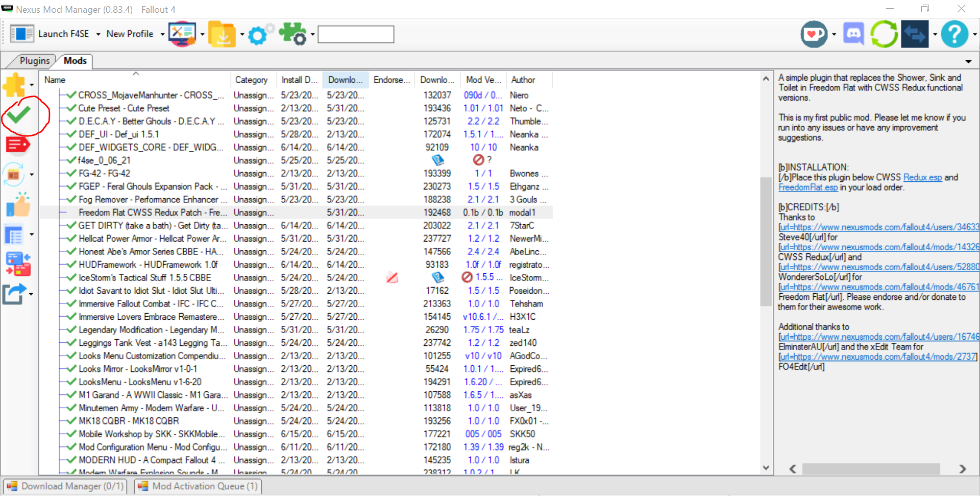980x496 pixels.
Task: Click the Nexus Mod Manager title bar icon
Action: tap(7, 9)
